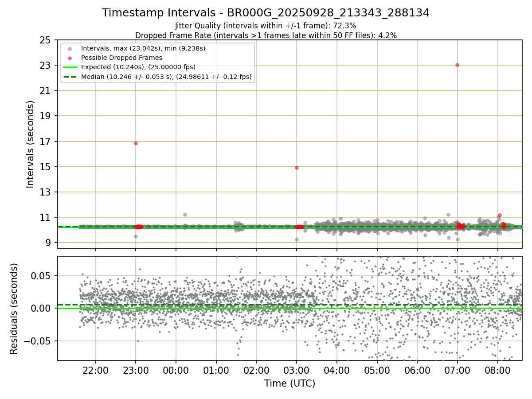This screenshot has height=399, width=532.
Task: Click the y-axis tick label '25'
Action: [45, 40]
